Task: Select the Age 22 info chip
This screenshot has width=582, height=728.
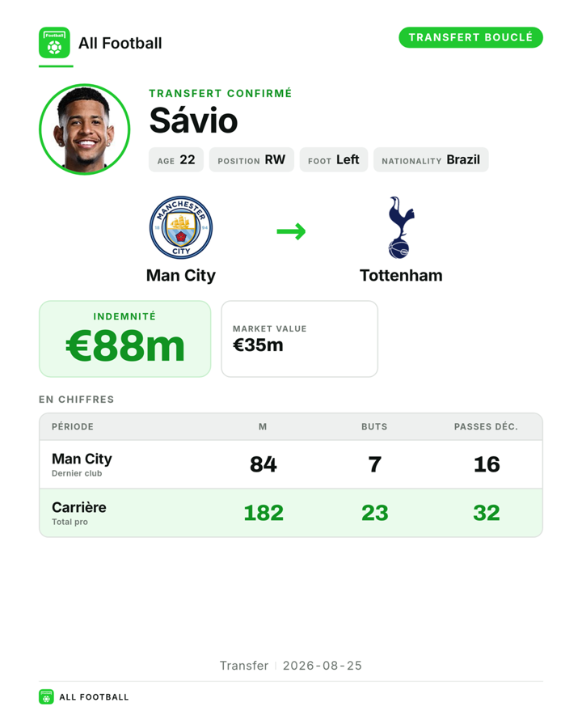Action: [176, 159]
